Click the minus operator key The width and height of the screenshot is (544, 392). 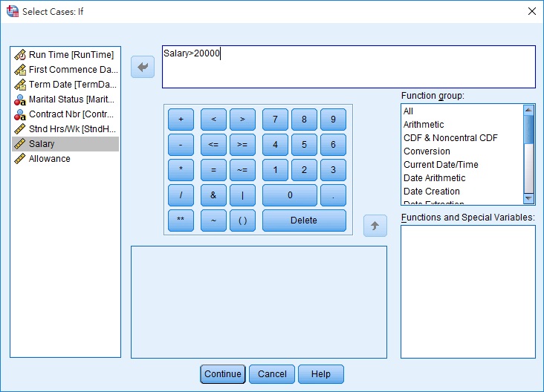[181, 145]
